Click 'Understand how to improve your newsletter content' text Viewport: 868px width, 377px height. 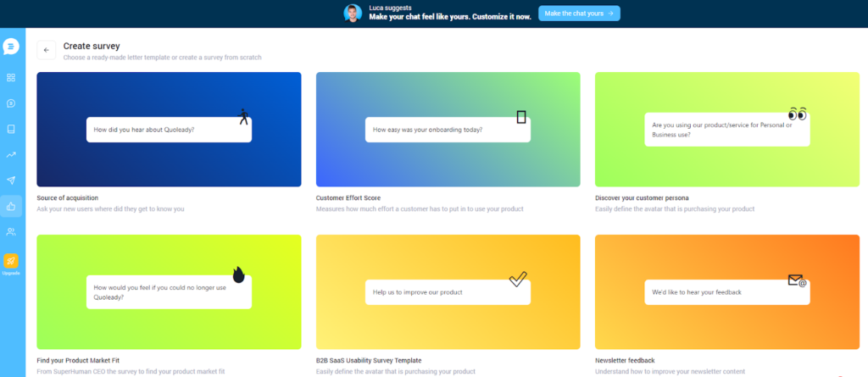click(x=670, y=371)
